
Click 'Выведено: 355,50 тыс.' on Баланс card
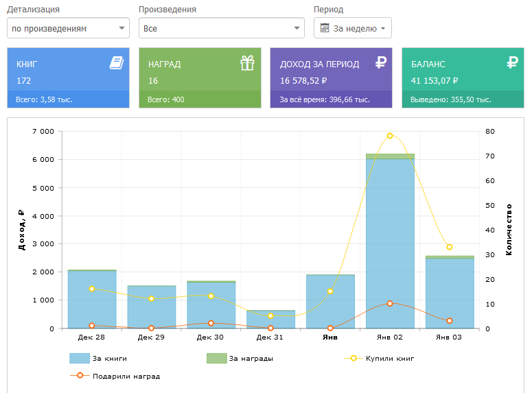450,99
